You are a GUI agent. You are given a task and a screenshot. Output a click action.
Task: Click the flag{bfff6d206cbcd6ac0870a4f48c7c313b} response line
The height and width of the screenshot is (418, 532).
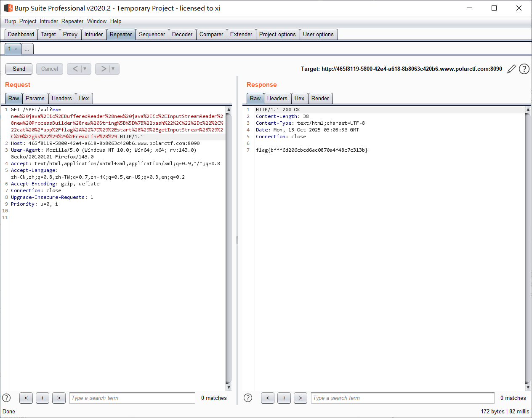pyautogui.click(x=312, y=150)
